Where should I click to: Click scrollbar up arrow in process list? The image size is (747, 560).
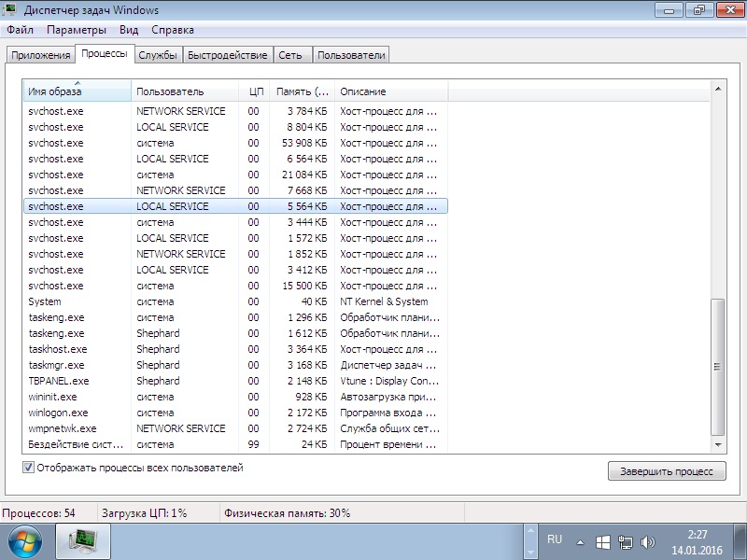[718, 89]
